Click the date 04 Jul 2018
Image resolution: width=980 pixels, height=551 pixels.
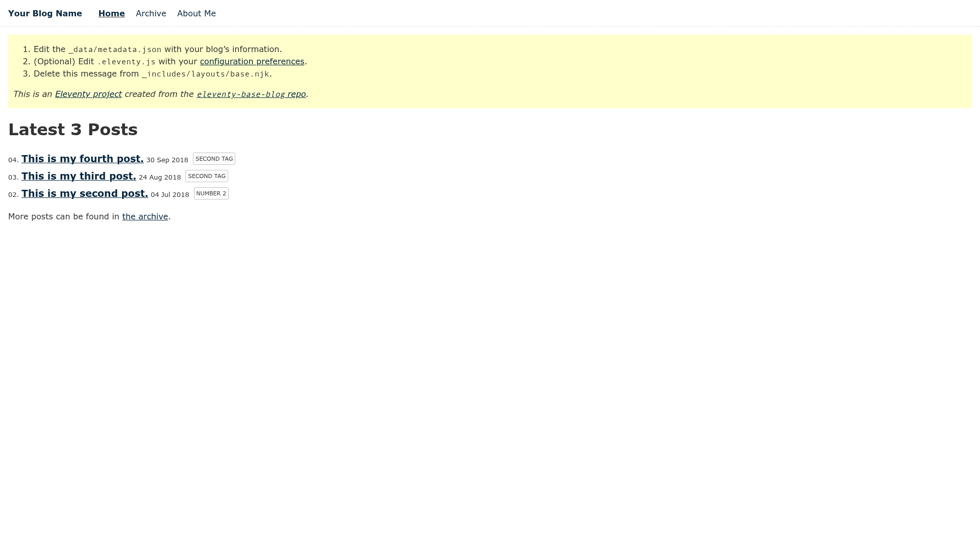(170, 195)
